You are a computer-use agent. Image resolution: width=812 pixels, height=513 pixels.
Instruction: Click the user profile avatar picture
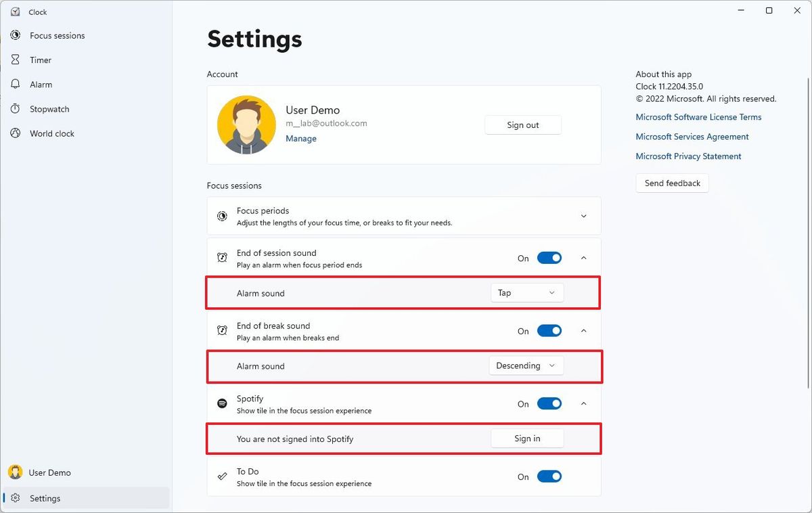[246, 125]
